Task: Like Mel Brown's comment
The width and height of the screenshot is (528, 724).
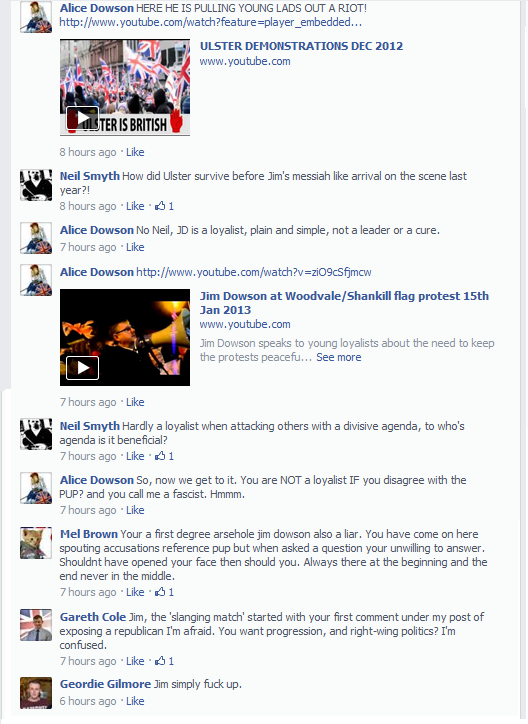Action: click(135, 592)
